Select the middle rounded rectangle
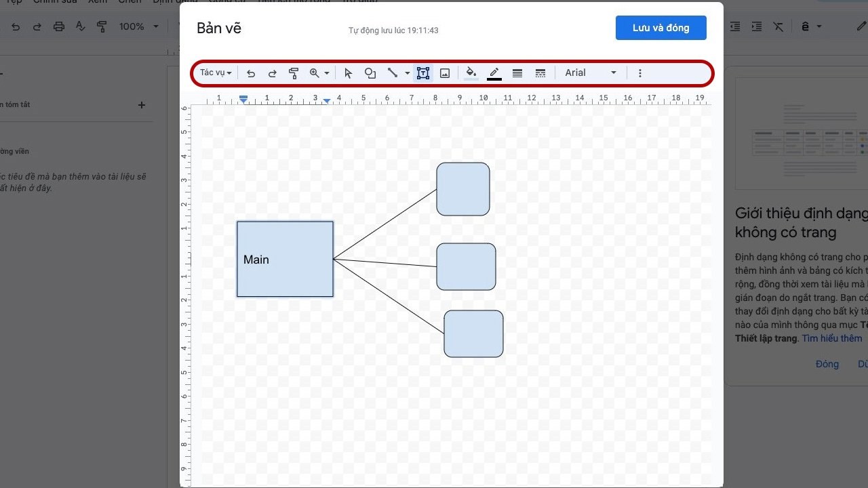The width and height of the screenshot is (868, 488). pyautogui.click(x=466, y=266)
